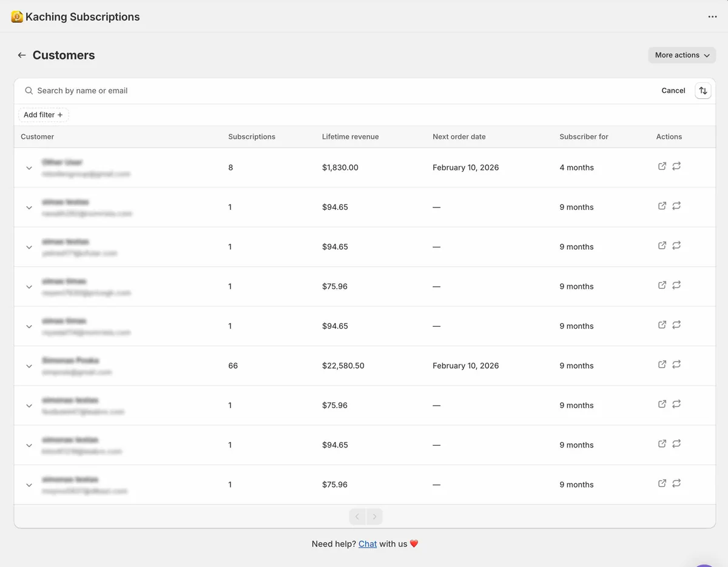Click February 10, 2026 in the 66 subscriptions row
The image size is (728, 567).
[x=466, y=366]
